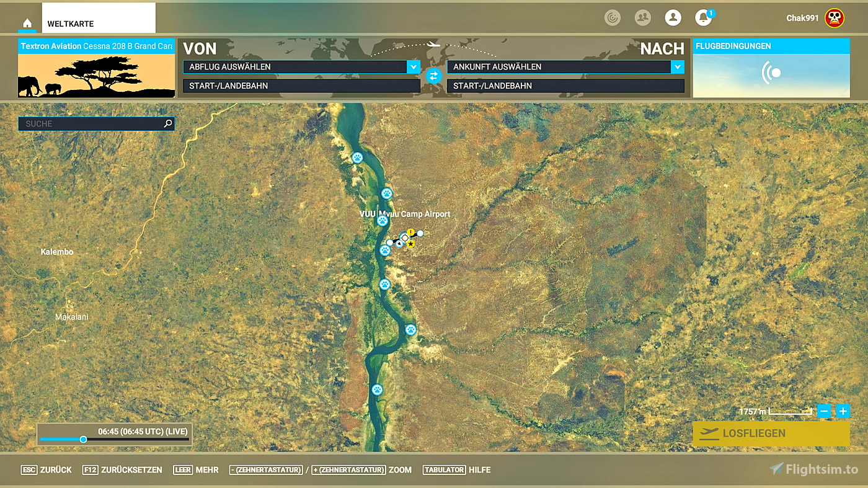
Task: Select the southernmost paw fauna marker
Action: [x=377, y=389]
